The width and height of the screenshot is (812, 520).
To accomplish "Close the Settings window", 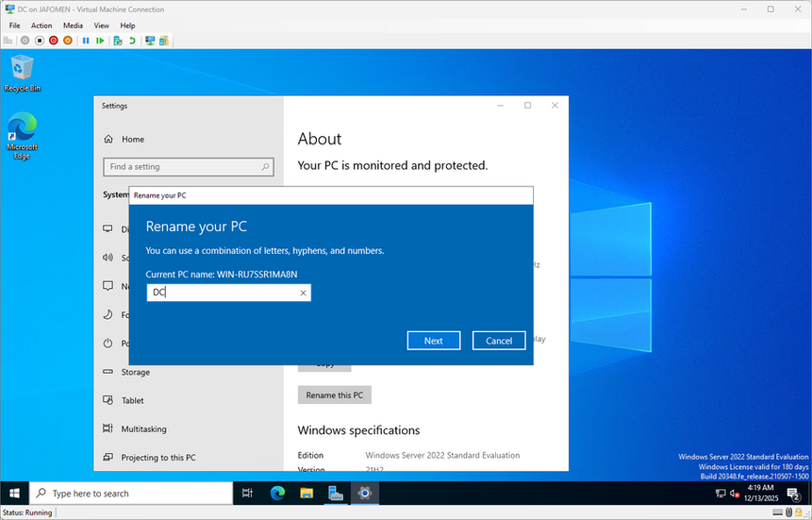I will 555,106.
